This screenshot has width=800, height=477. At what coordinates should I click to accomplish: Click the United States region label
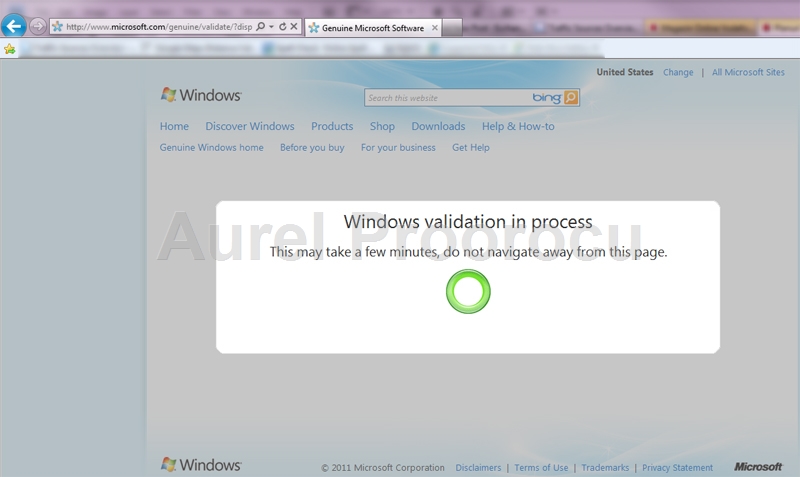pyautogui.click(x=625, y=72)
